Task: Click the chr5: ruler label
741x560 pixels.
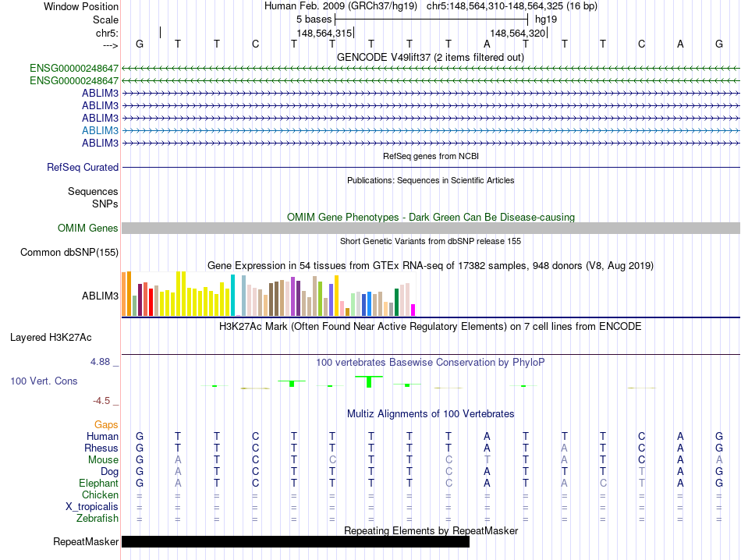Action: click(107, 33)
